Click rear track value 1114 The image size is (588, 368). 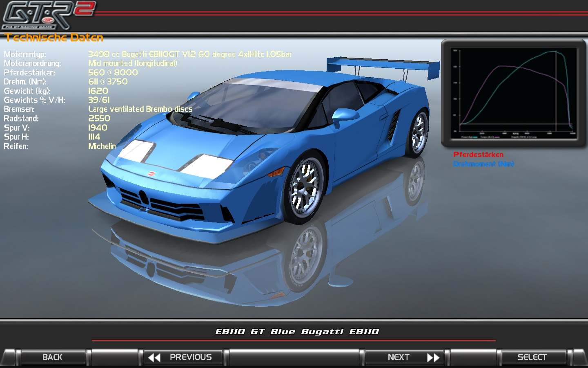coord(94,137)
